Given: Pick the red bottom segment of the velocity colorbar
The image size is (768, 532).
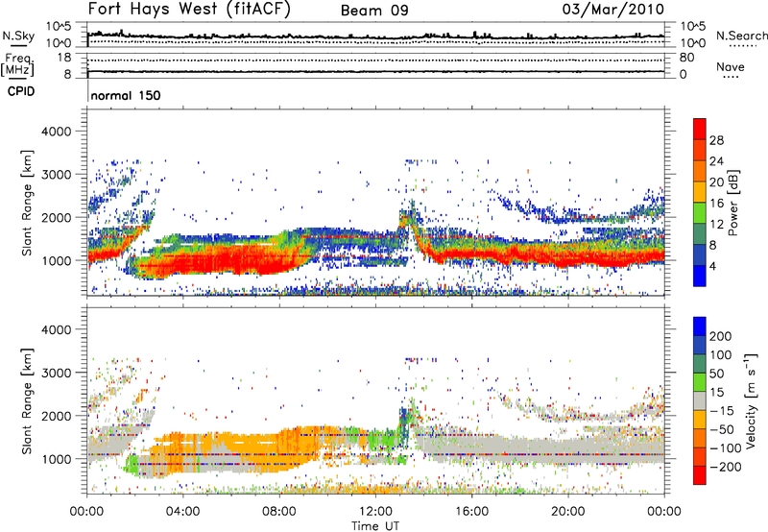Looking at the screenshot, I should pos(700,475).
